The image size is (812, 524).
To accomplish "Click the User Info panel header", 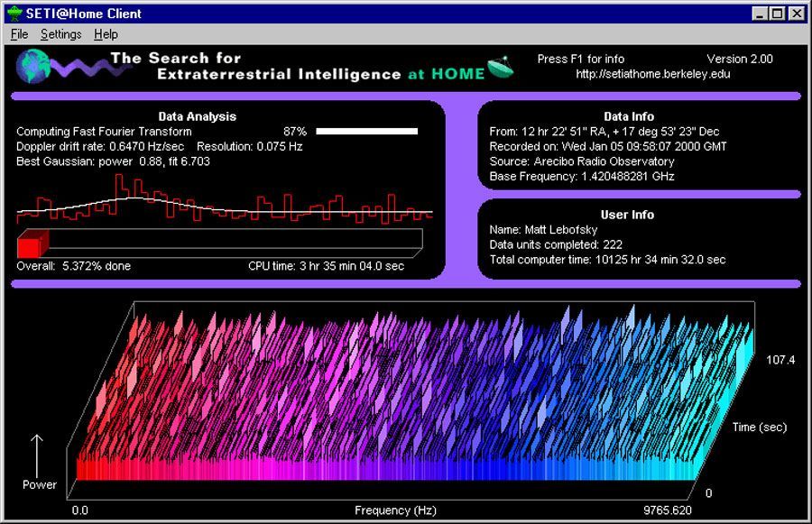I will pyautogui.click(x=630, y=215).
